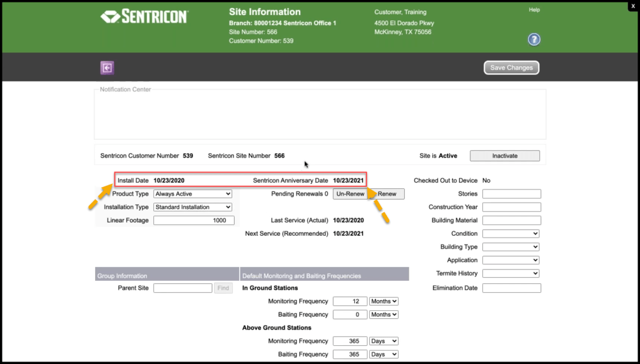This screenshot has width=640, height=364.
Task: Click the Construction Year field
Action: click(511, 207)
